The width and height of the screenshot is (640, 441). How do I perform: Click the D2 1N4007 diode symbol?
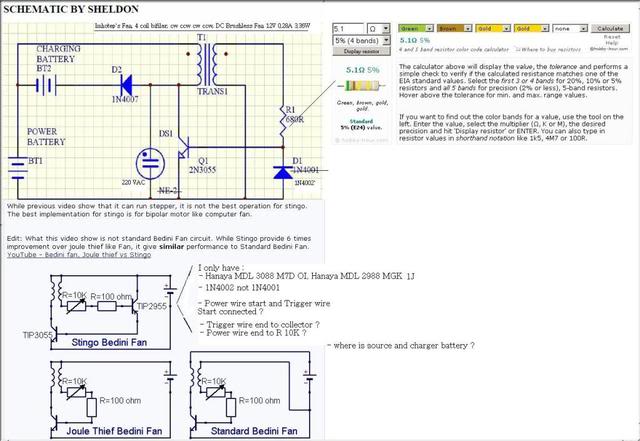click(x=126, y=85)
